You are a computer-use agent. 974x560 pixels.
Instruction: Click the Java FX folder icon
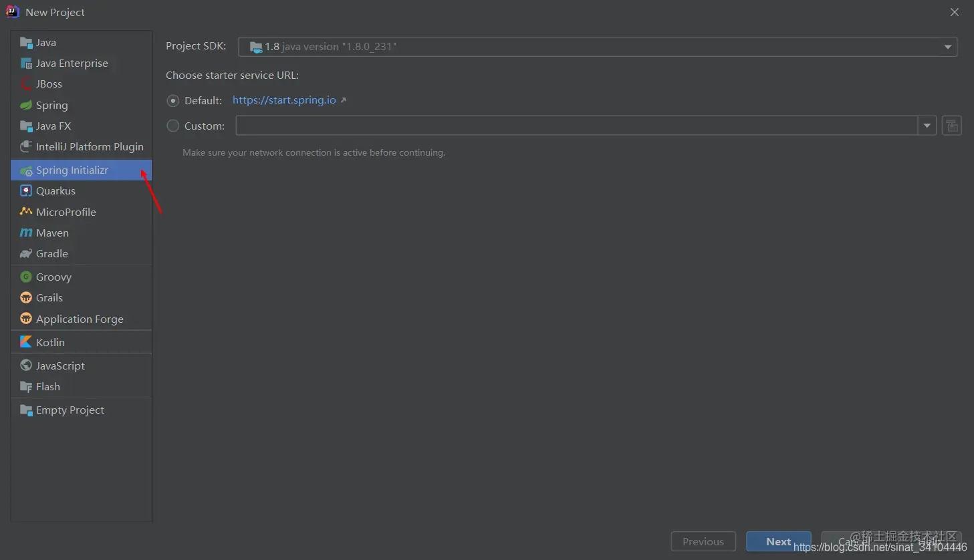pyautogui.click(x=26, y=126)
